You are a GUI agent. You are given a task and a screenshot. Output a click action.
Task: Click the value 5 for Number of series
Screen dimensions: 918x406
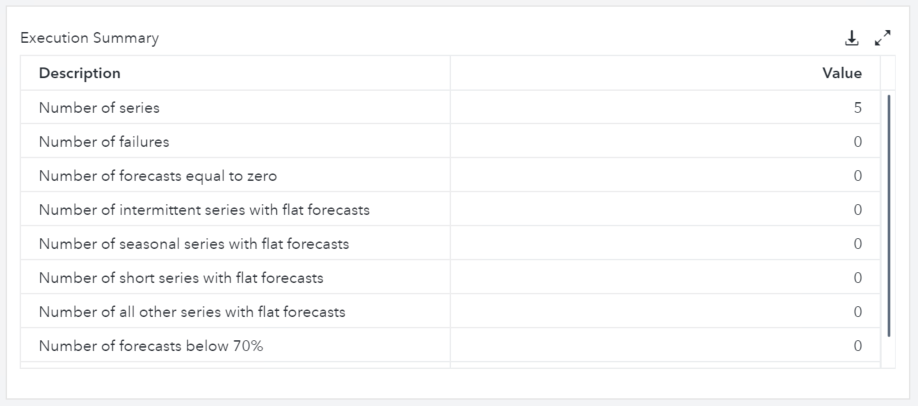pyautogui.click(x=857, y=108)
